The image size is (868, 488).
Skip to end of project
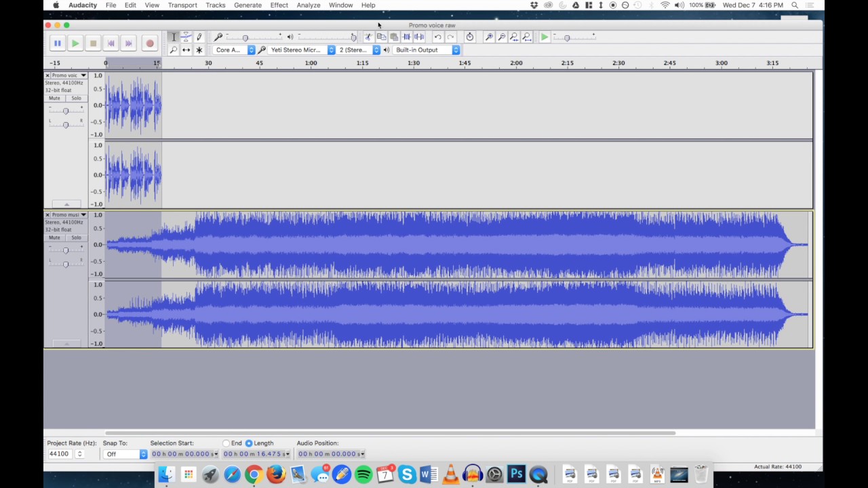click(129, 43)
